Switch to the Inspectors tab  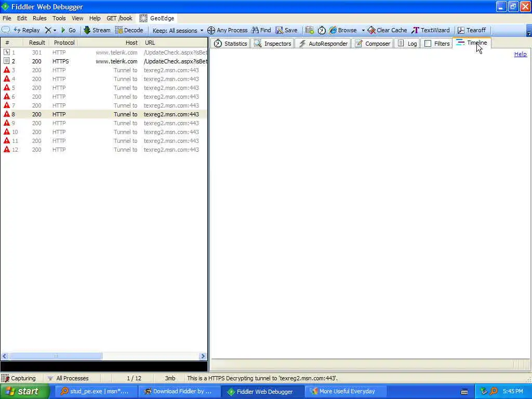click(x=272, y=44)
